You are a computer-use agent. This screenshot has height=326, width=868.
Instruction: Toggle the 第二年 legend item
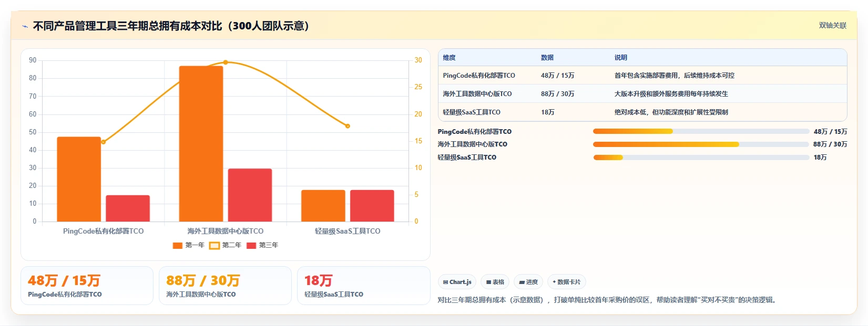coord(225,245)
